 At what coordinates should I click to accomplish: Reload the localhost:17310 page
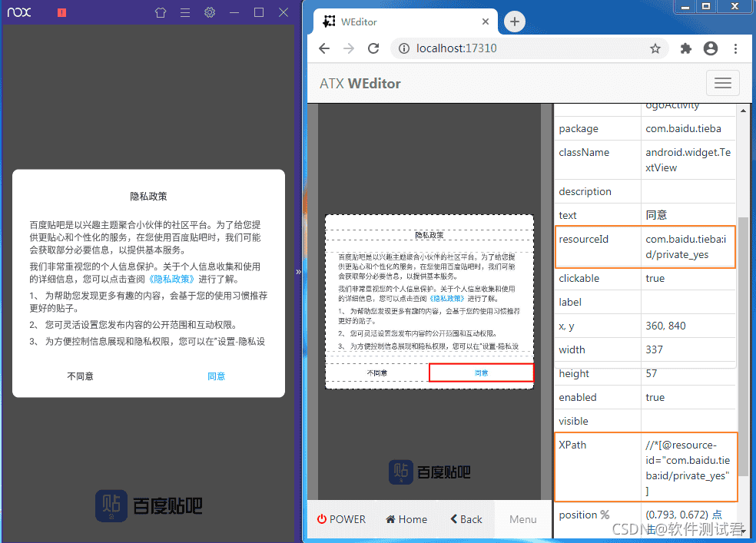[x=373, y=48]
